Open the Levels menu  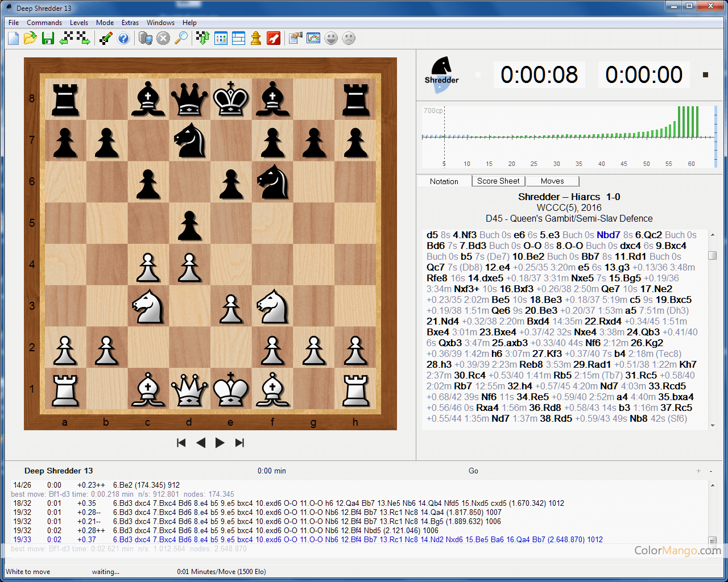(x=79, y=23)
